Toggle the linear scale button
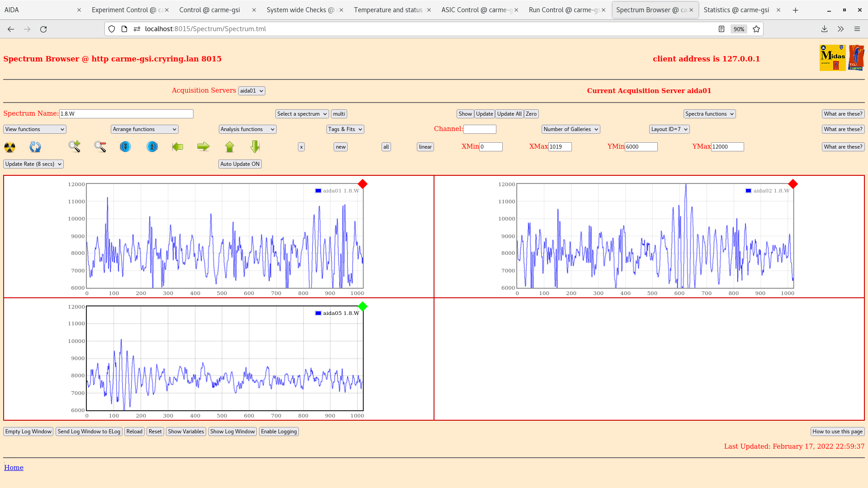The width and height of the screenshot is (868, 488). click(425, 147)
